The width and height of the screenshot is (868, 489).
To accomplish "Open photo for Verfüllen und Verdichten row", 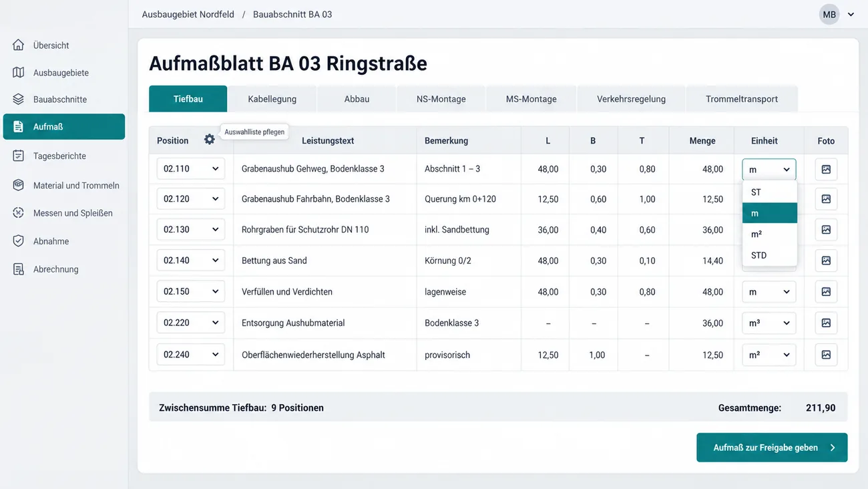I will 826,291.
